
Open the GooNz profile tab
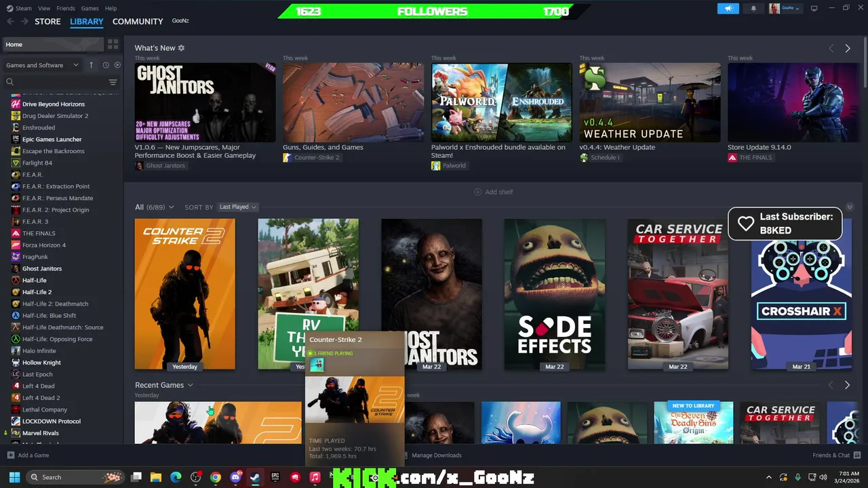pos(180,21)
